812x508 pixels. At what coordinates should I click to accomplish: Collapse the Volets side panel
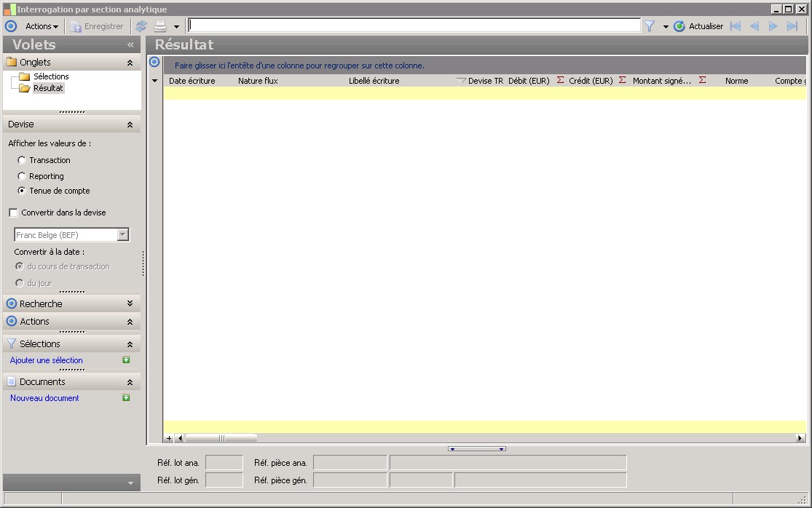tap(130, 45)
